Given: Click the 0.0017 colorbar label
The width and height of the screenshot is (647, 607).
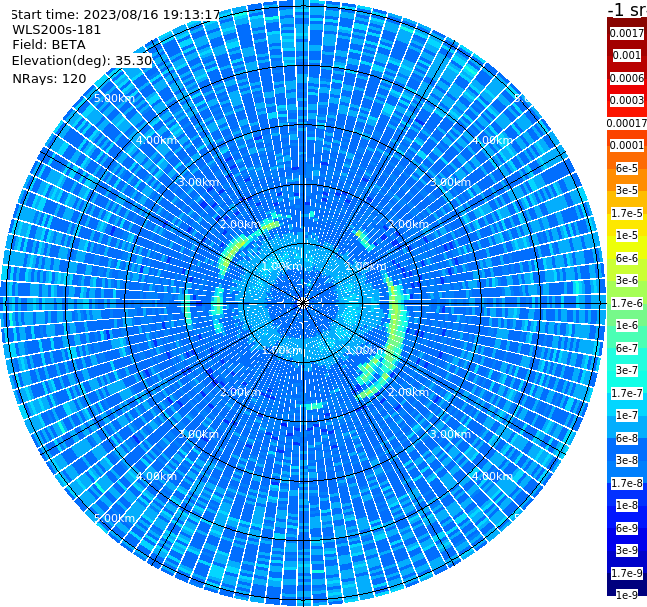Looking at the screenshot, I should [627, 33].
